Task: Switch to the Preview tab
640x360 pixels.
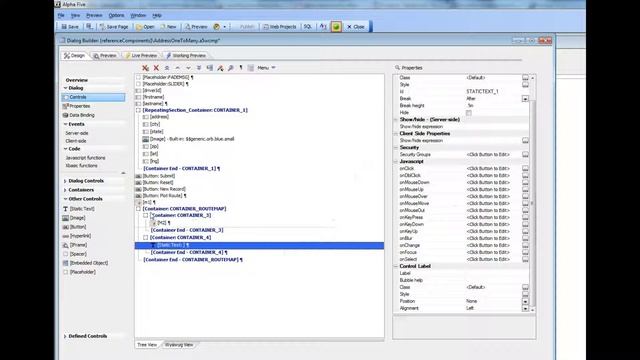Action: pos(105,56)
